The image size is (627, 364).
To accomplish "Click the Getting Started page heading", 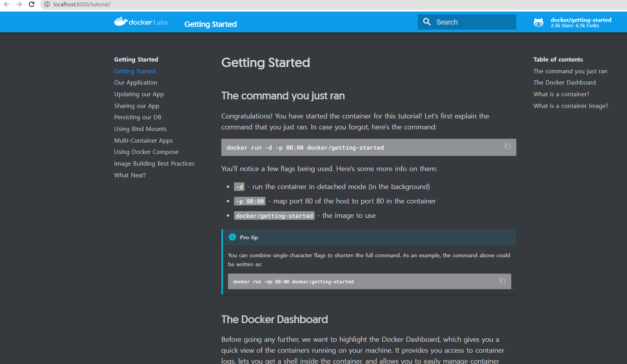I will (x=266, y=63).
